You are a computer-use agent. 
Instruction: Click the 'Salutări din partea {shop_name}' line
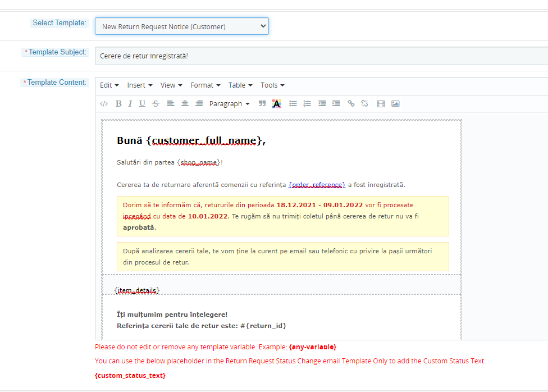click(x=170, y=162)
